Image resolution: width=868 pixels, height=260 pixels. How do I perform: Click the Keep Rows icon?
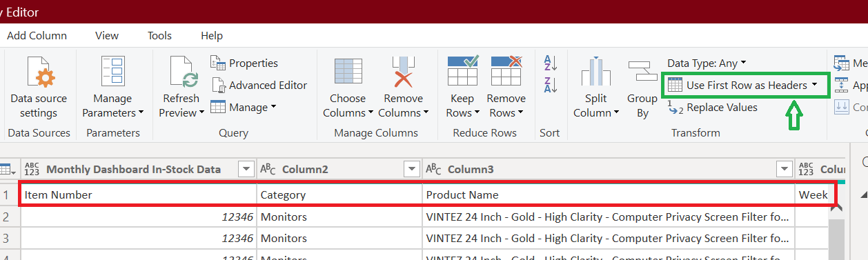[x=462, y=72]
